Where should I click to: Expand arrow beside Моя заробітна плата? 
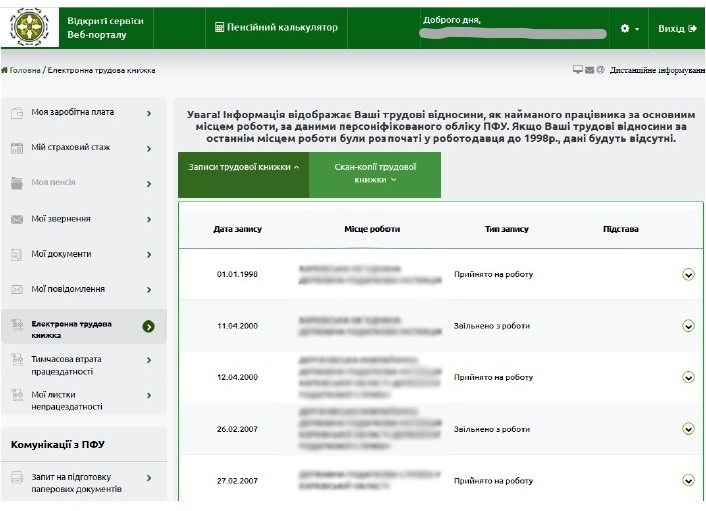click(x=149, y=113)
